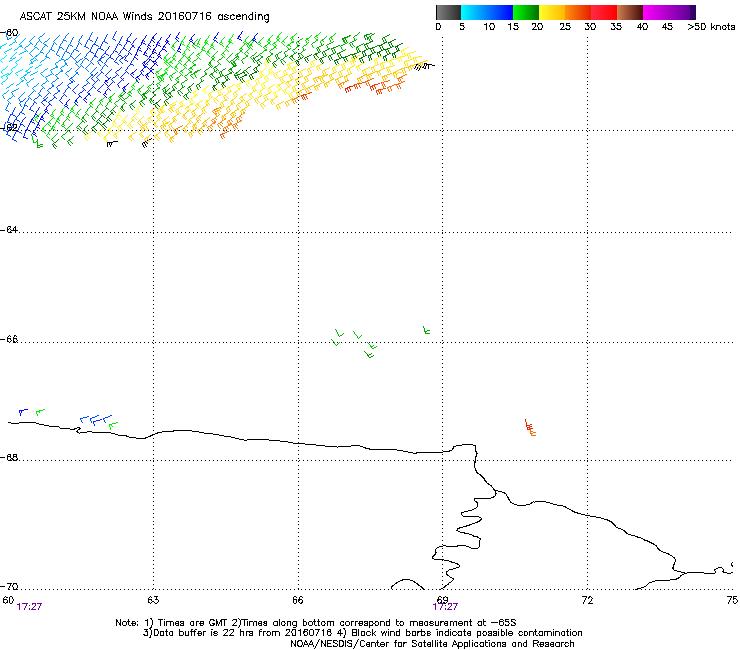
Task: Click the title 'ASCAT 25KM NOAA Winds 20160716 ascending'
Action: coord(144,17)
